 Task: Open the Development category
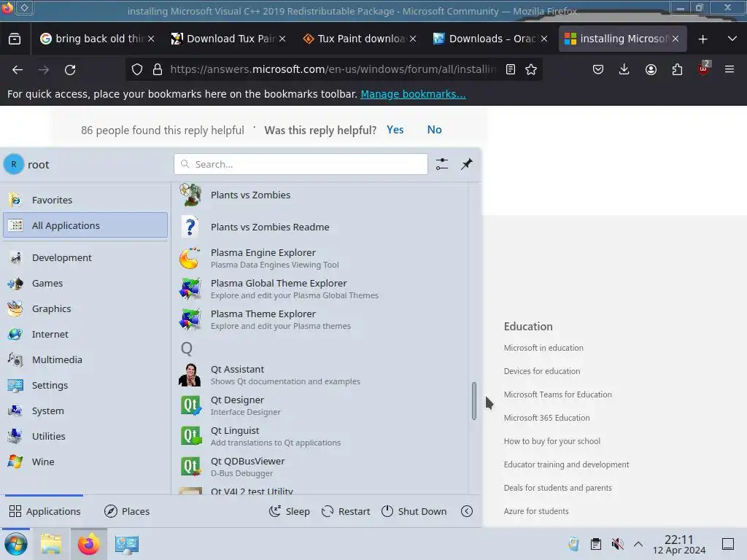[85, 257]
